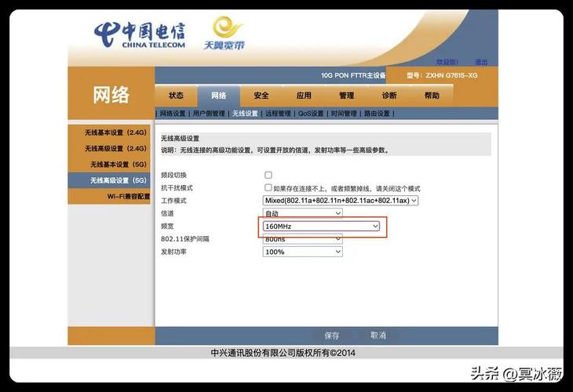Click the 发射功率 label
Viewport: 573px width, 392px height.
click(x=173, y=252)
